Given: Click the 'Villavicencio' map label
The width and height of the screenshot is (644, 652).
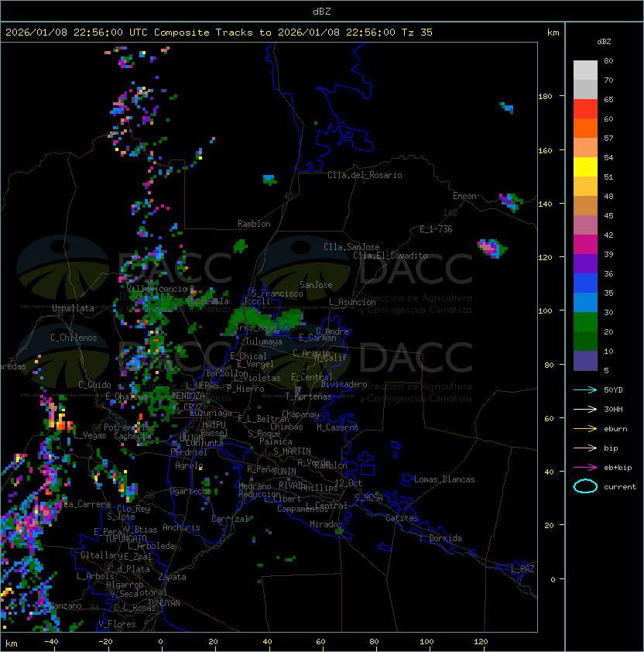Looking at the screenshot, I should [x=156, y=289].
